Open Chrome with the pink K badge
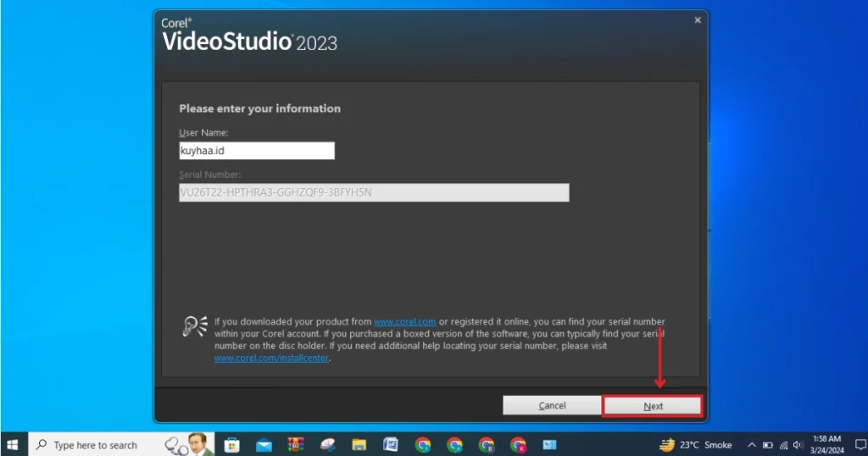Screen dimensions: 868x456 tap(518, 445)
